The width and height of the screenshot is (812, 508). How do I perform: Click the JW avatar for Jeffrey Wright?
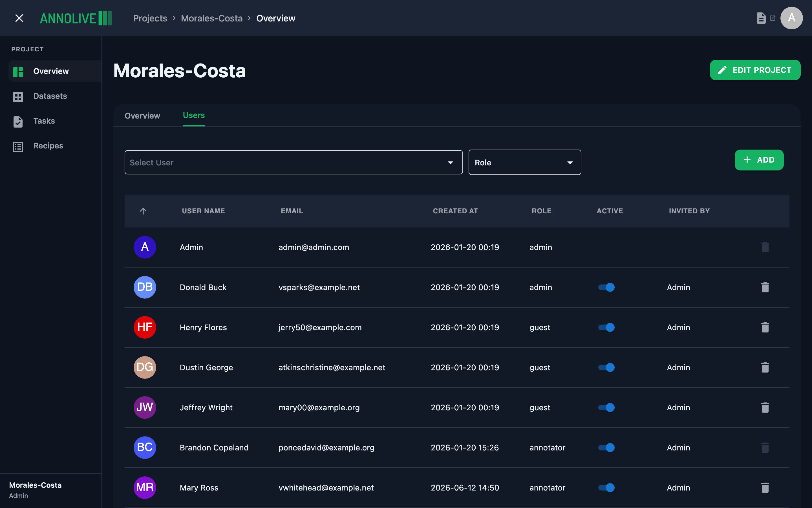point(145,408)
